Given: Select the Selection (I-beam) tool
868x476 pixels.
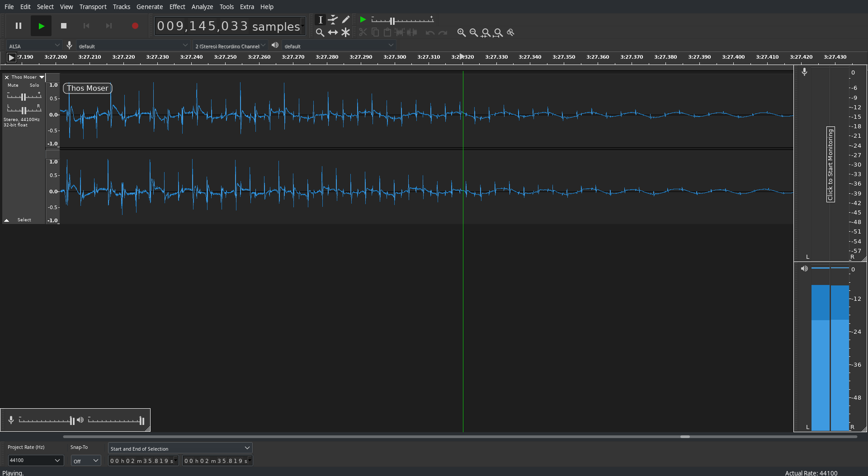Looking at the screenshot, I should (320, 20).
